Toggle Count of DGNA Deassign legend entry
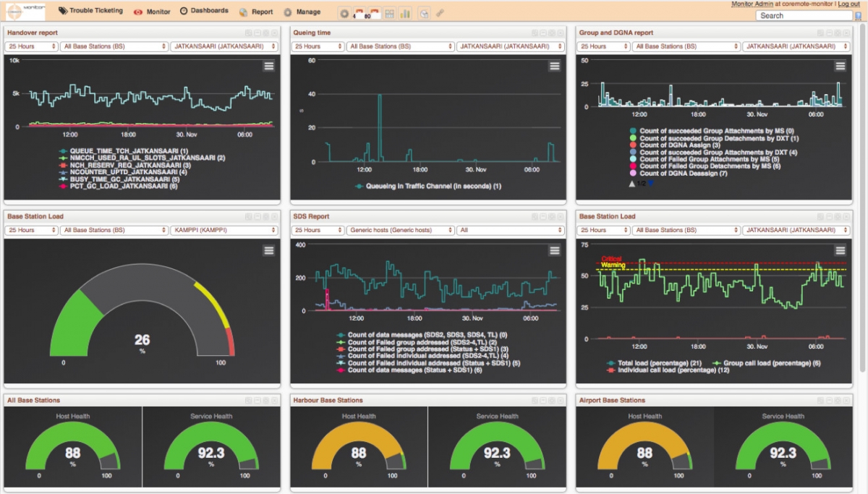 [x=677, y=174]
